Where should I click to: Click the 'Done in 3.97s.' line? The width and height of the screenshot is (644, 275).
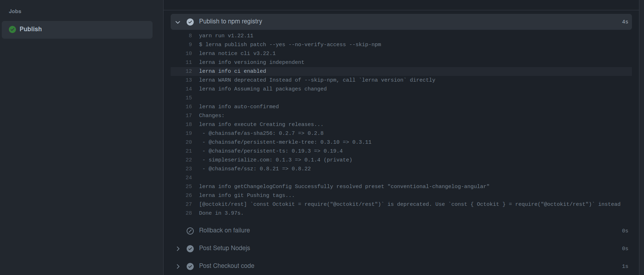(x=221, y=213)
